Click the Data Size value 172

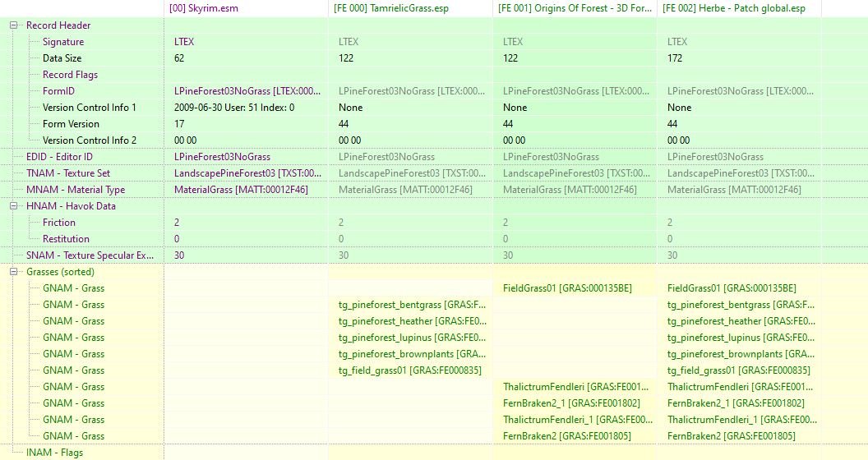coord(676,58)
